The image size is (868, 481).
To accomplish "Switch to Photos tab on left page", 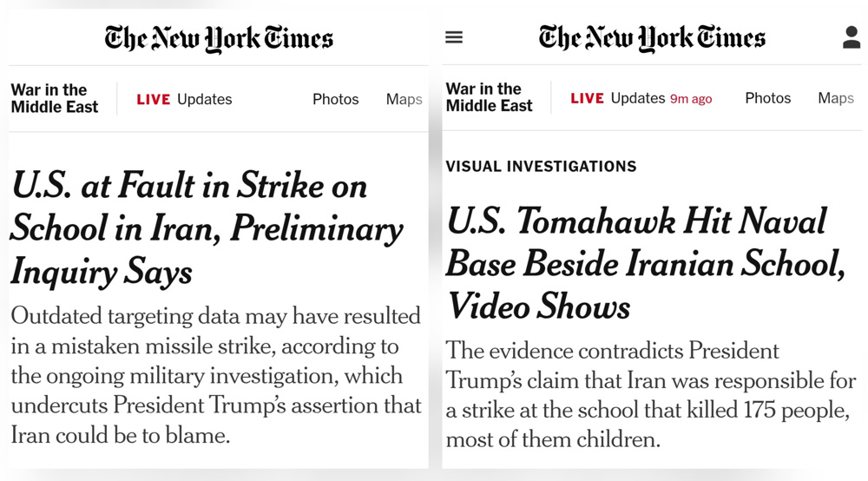I will point(336,99).
